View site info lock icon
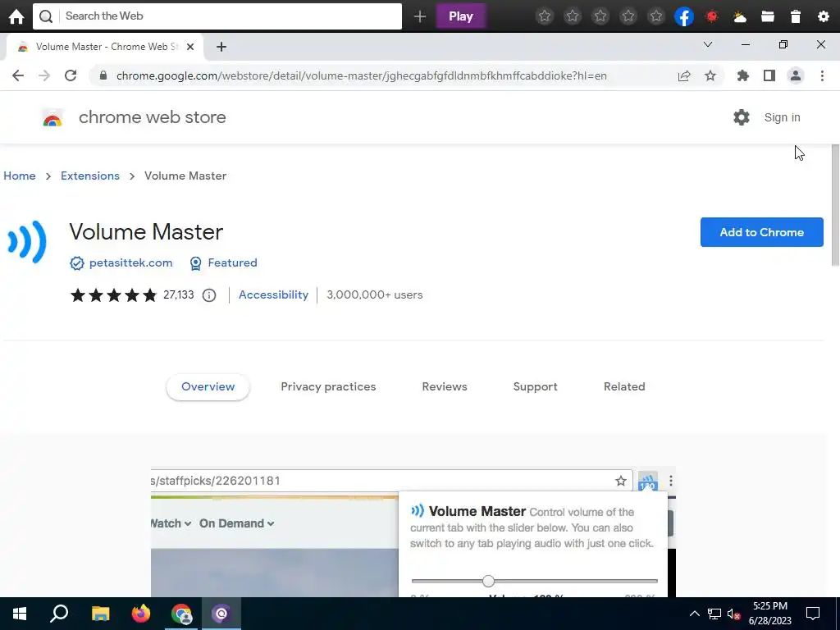 point(103,75)
